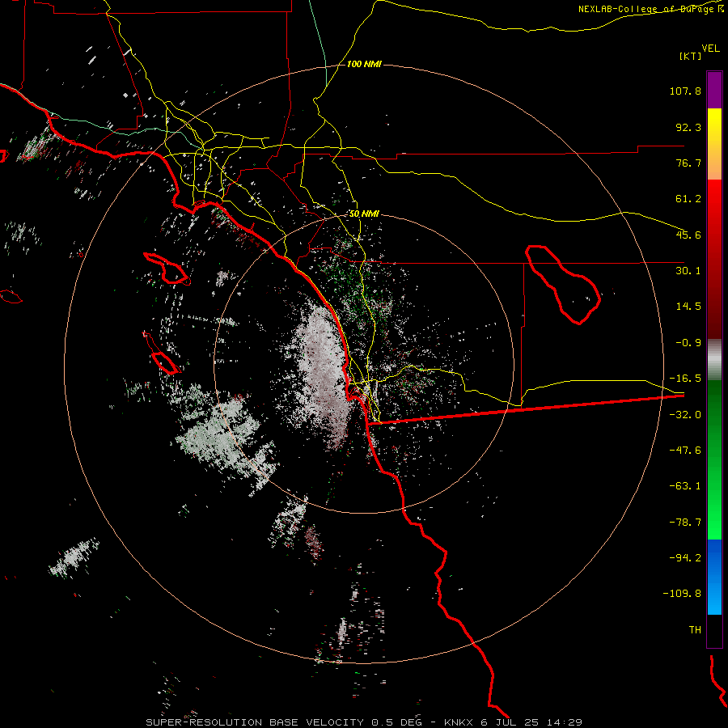Click the purple segment of velocity color bar

[x=714, y=90]
